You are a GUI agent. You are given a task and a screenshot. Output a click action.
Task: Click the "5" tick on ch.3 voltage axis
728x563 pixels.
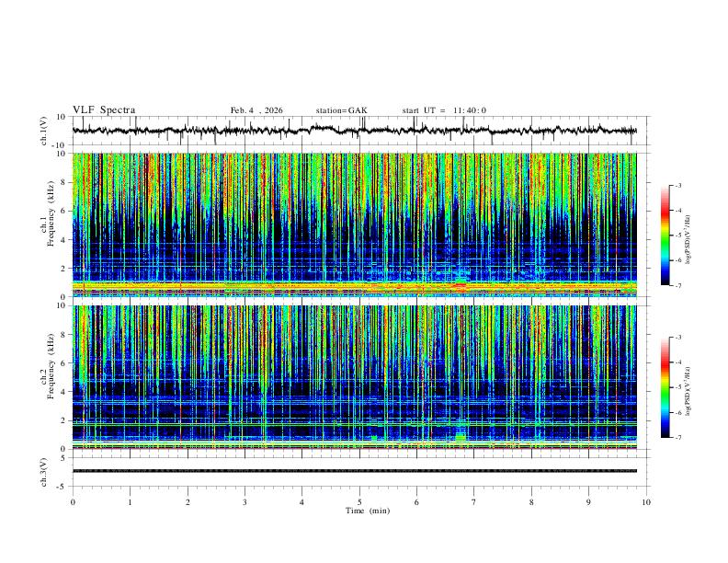tap(63, 457)
